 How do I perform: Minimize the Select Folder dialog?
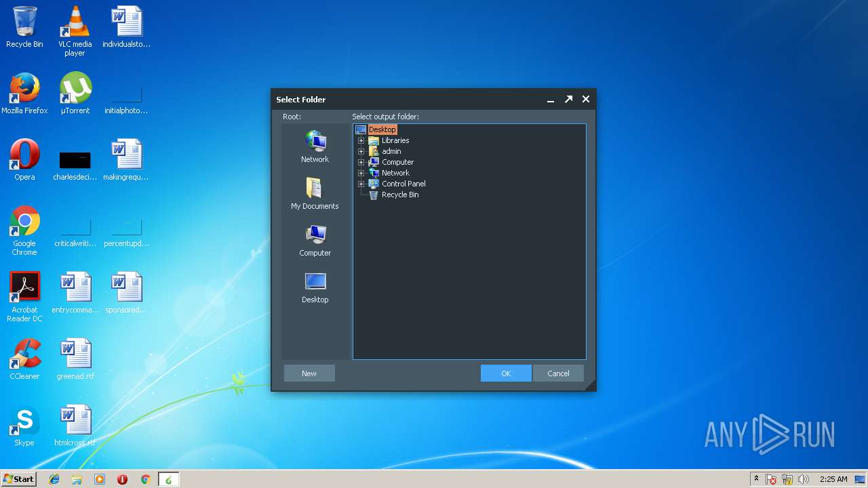click(x=551, y=100)
